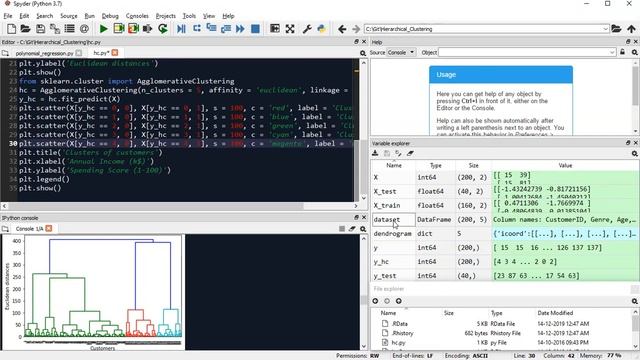Open PYTHONPATH manager python icon

tap(322, 29)
